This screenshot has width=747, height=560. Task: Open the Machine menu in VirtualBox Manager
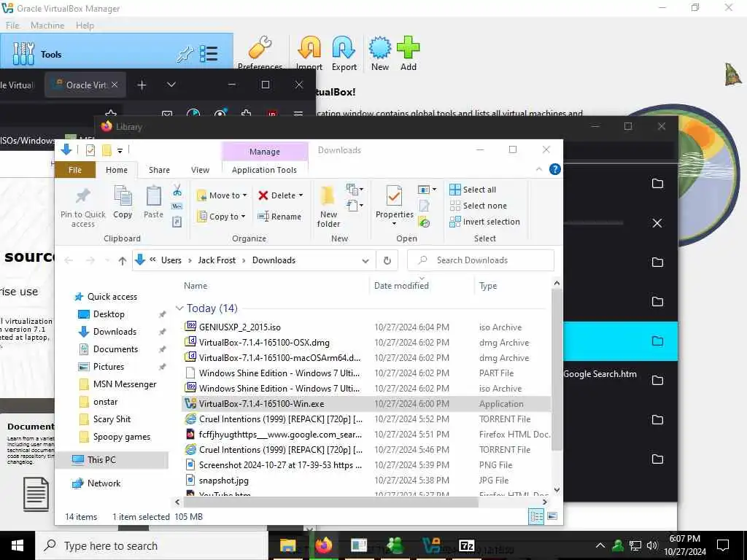click(47, 26)
